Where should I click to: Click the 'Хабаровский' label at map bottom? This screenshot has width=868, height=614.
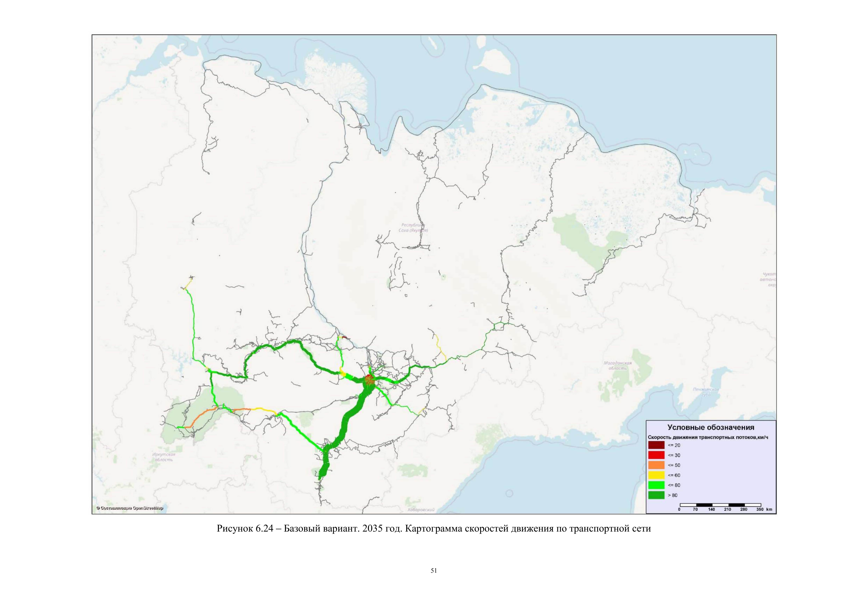[x=421, y=510]
